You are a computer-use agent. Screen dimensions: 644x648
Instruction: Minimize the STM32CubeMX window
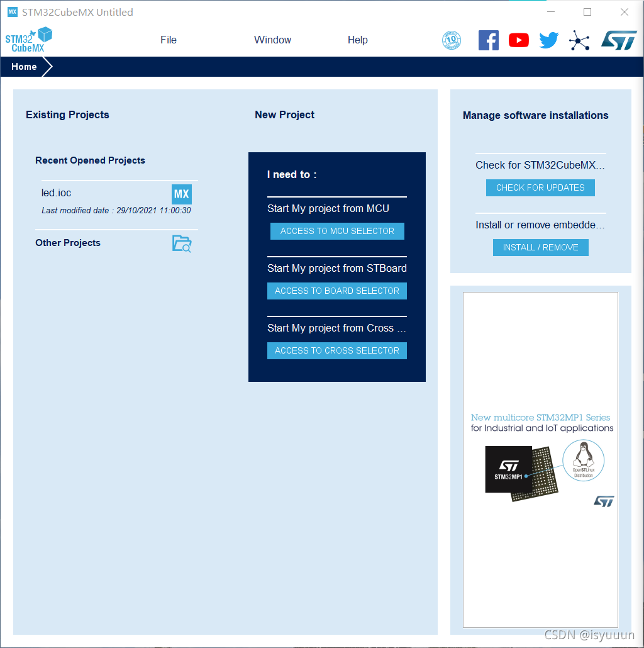pos(551,12)
